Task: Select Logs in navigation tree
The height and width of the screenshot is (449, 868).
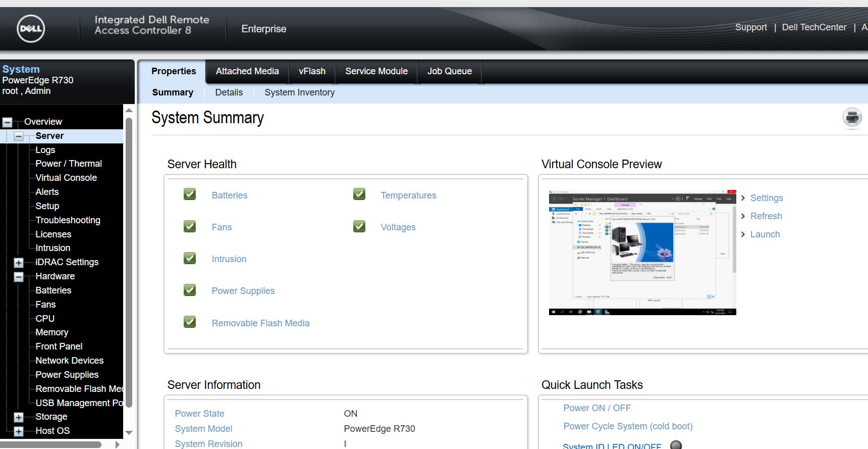Action: (x=45, y=150)
